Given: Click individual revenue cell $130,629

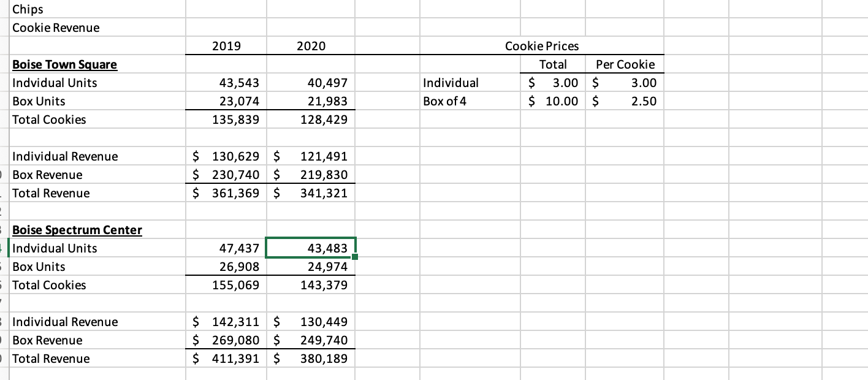Looking at the screenshot, I should click(x=226, y=156).
